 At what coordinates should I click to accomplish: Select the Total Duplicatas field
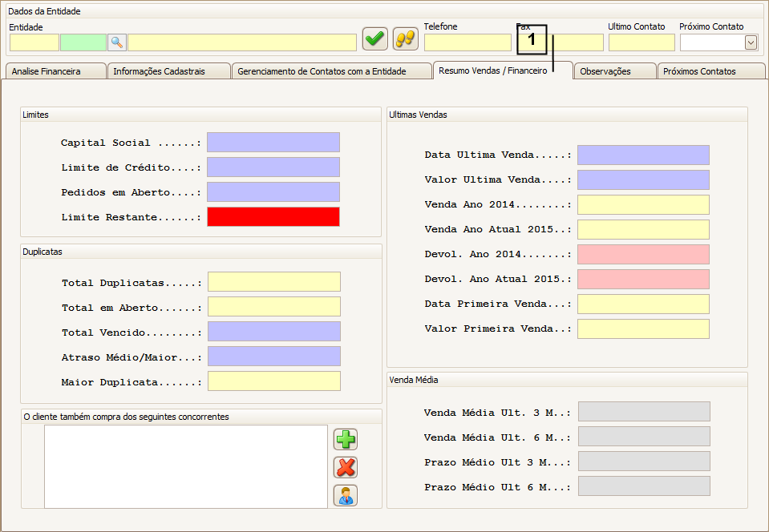coord(273,282)
